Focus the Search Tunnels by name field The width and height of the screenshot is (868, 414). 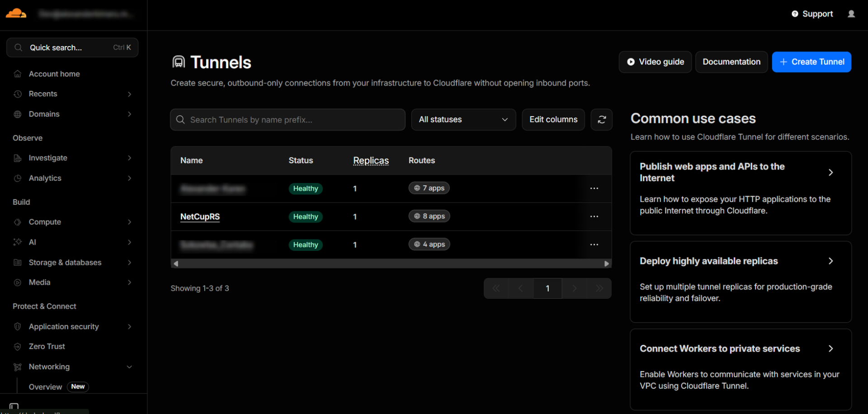click(x=288, y=120)
